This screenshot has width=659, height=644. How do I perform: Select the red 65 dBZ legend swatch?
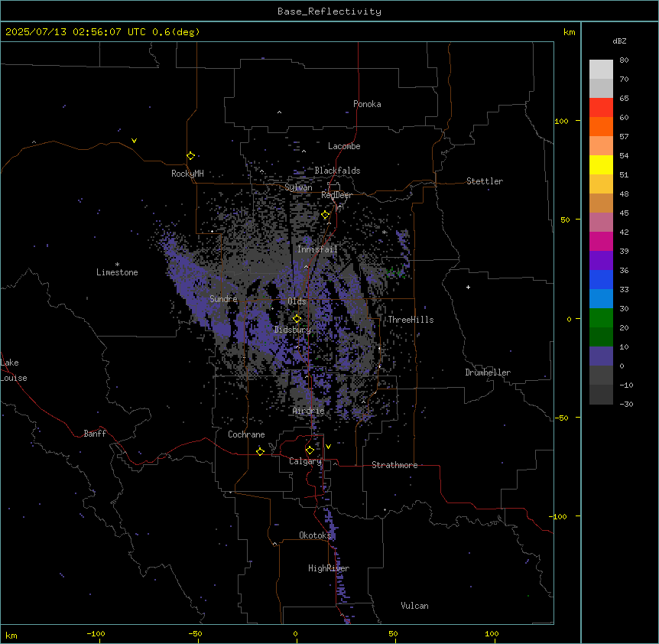(x=601, y=108)
